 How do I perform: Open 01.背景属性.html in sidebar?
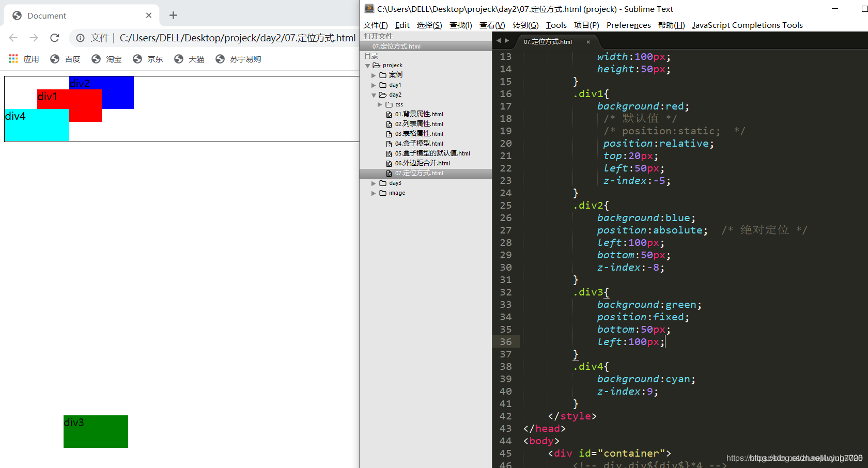(x=419, y=114)
